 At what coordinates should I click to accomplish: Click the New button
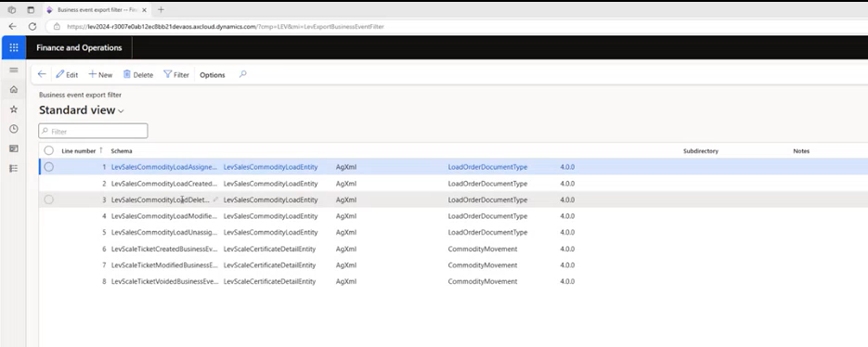pos(100,75)
